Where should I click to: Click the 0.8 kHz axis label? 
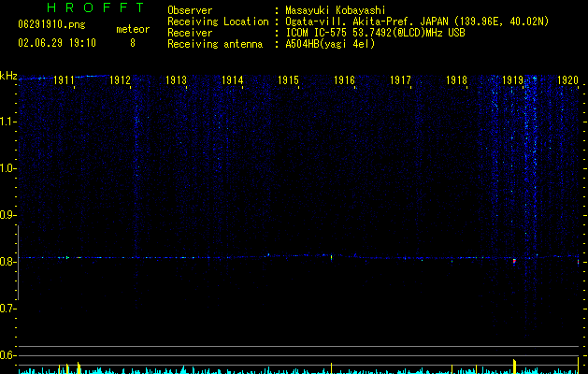tap(7, 262)
